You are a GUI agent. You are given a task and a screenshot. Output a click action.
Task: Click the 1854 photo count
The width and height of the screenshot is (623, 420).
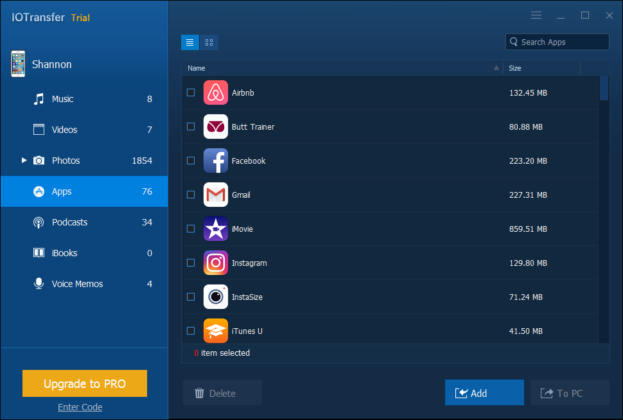pyautogui.click(x=142, y=161)
